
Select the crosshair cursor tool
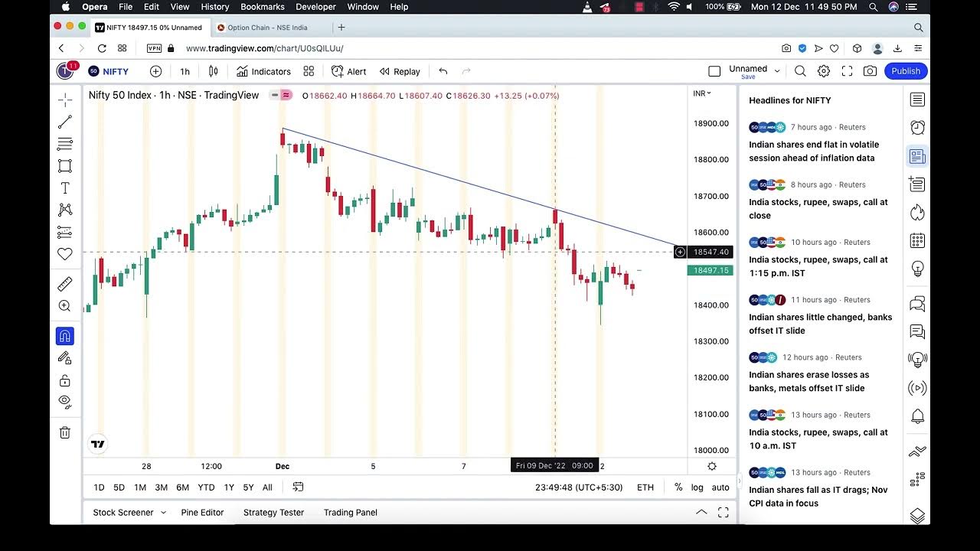(65, 99)
